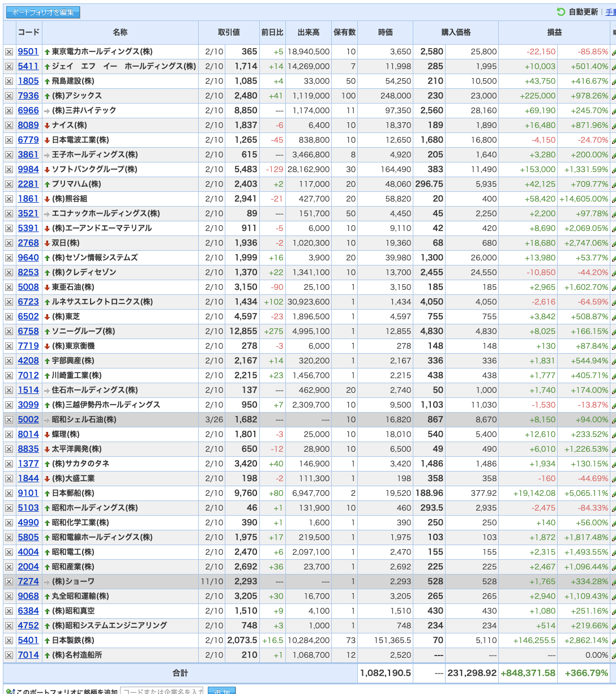Open stock code link 3099
The width and height of the screenshot is (616, 694).
click(28, 405)
